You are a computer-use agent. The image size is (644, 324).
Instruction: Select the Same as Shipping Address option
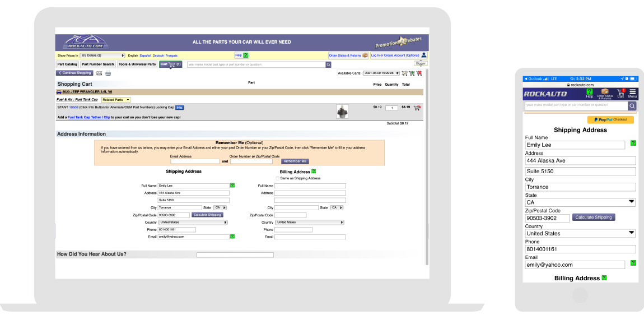278,178
